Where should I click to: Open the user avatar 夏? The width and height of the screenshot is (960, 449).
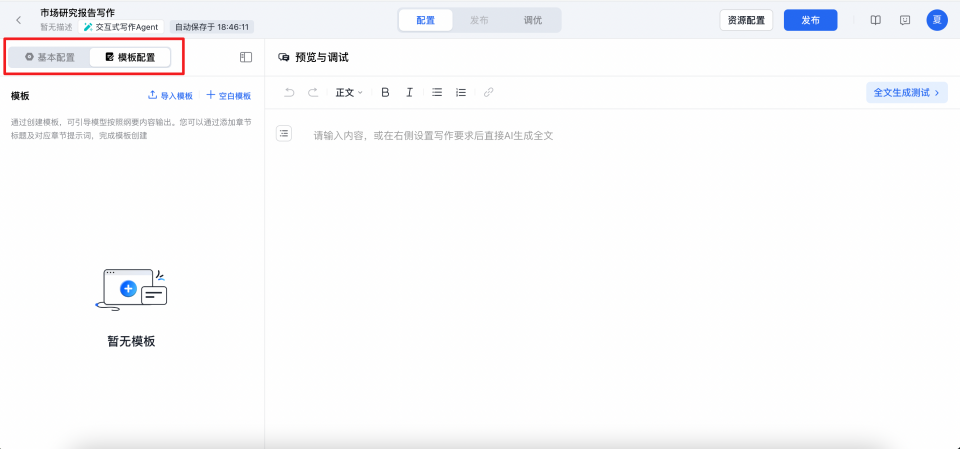937,20
